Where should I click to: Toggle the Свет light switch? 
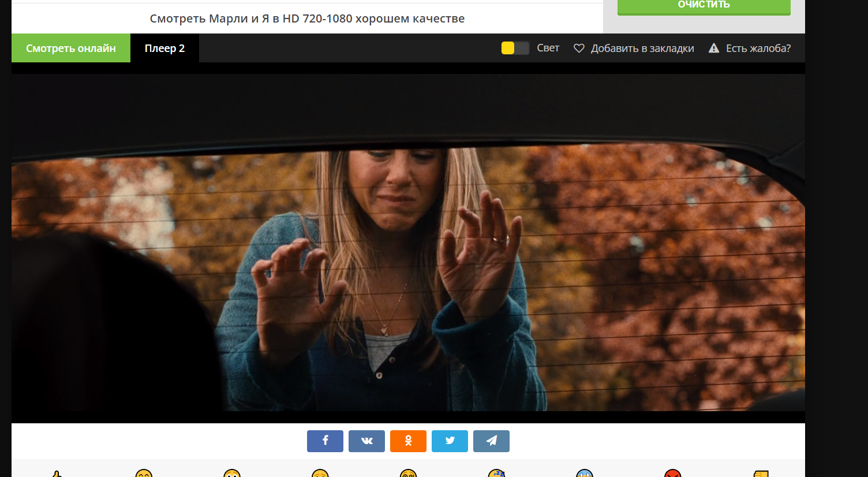point(515,48)
